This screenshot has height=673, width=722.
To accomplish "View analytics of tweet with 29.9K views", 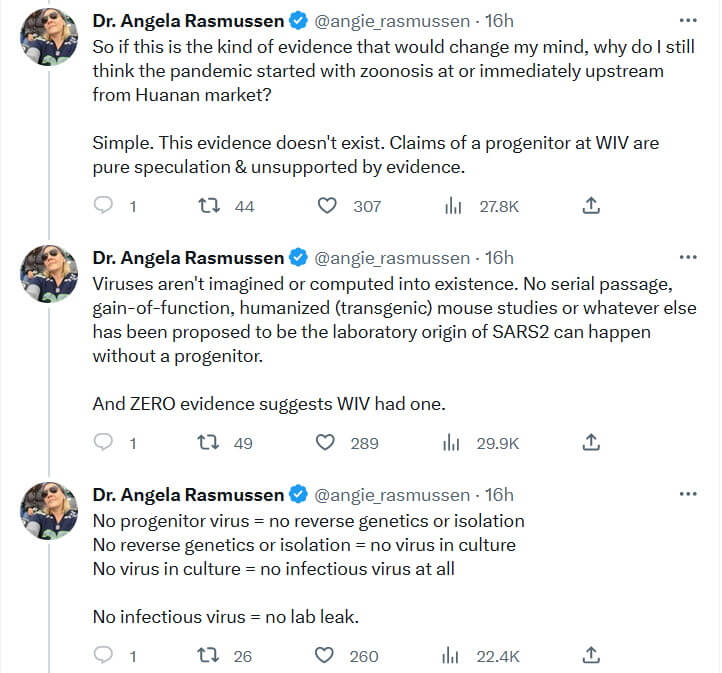I will coord(453,441).
